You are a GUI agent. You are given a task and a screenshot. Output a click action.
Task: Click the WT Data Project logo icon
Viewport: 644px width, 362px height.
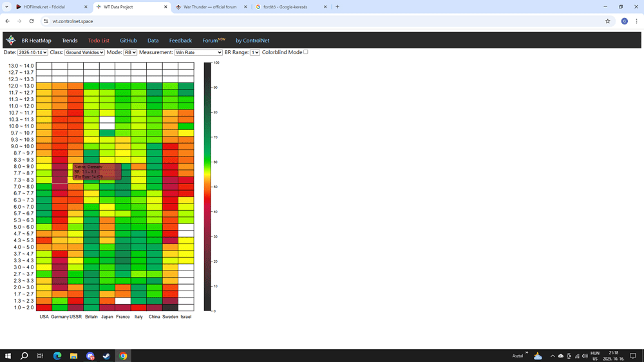click(11, 41)
